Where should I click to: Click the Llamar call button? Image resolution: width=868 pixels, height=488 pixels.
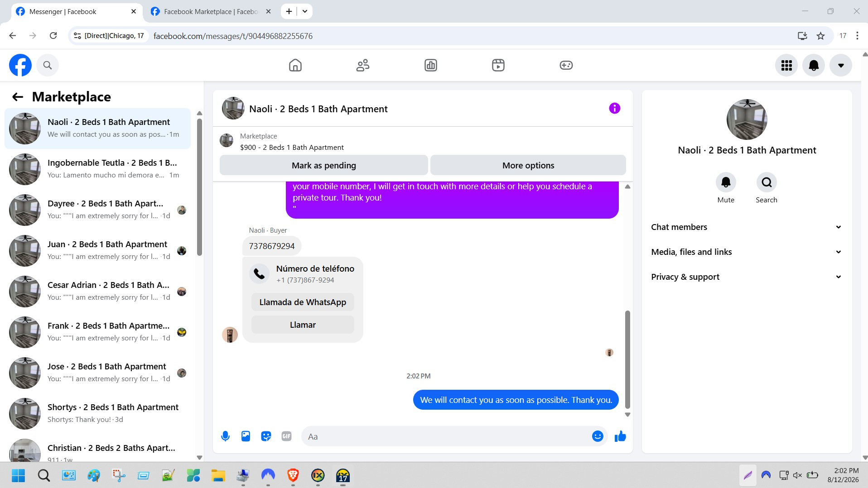coord(303,325)
